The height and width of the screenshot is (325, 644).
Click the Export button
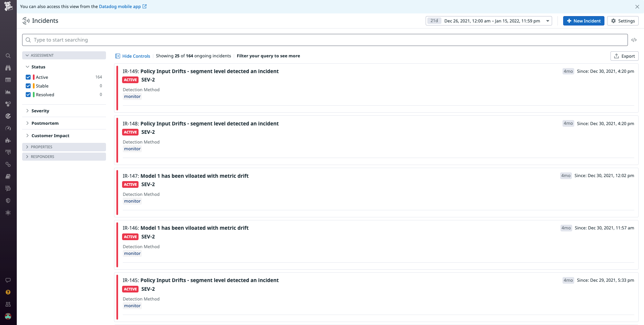pyautogui.click(x=624, y=56)
